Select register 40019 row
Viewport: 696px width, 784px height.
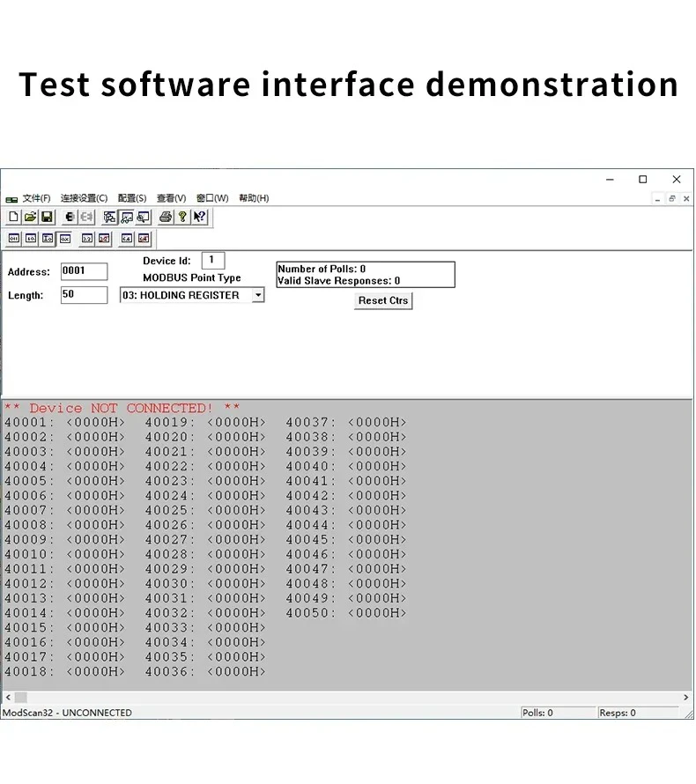tap(205, 423)
